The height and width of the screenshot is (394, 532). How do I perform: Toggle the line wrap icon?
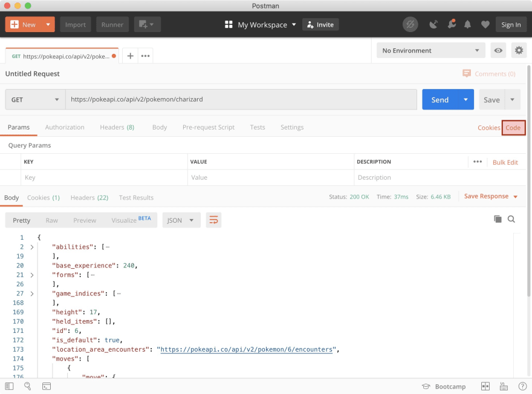tap(213, 220)
